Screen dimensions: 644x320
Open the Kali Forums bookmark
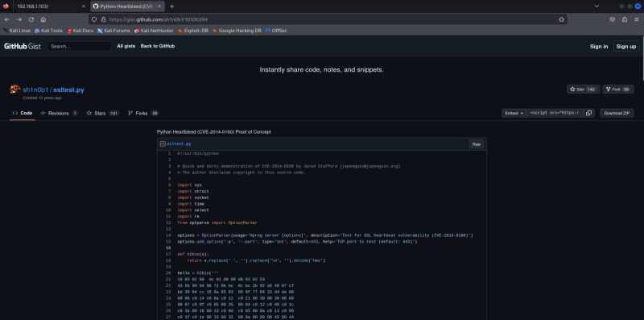click(x=114, y=31)
